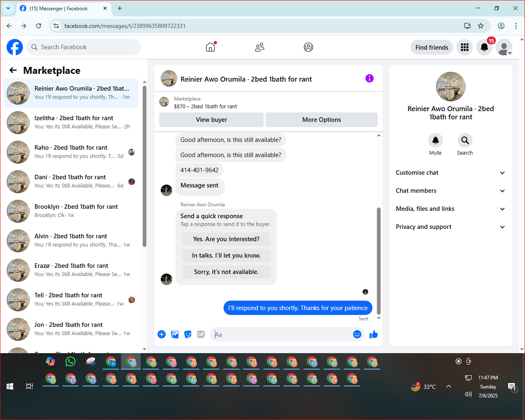The height and width of the screenshot is (420, 525).
Task: Click More Options button
Action: pyautogui.click(x=322, y=120)
